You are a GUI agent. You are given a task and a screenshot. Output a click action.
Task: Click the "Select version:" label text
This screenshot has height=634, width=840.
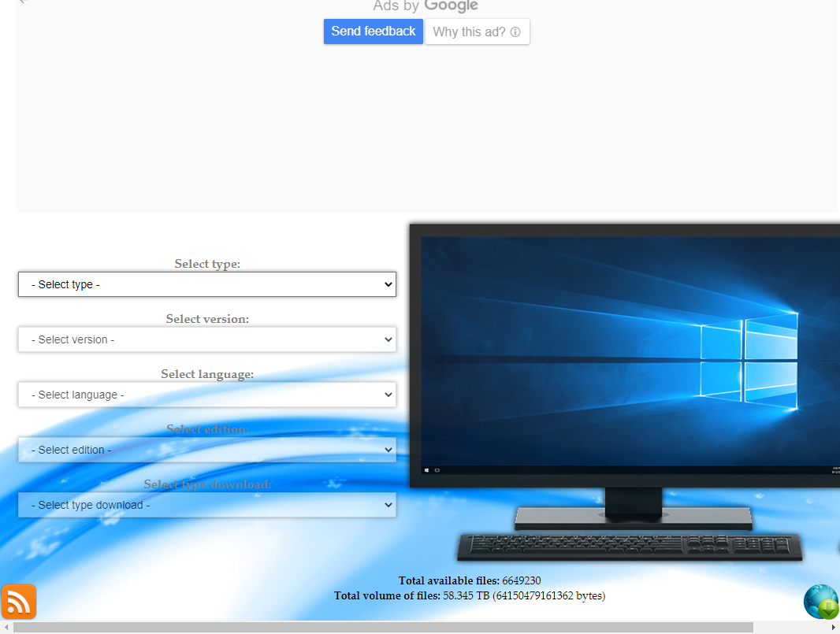click(207, 319)
